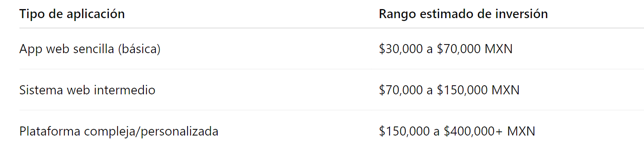Click the '$30,000' amount
Screen dimensions: 644x159
click(401, 49)
